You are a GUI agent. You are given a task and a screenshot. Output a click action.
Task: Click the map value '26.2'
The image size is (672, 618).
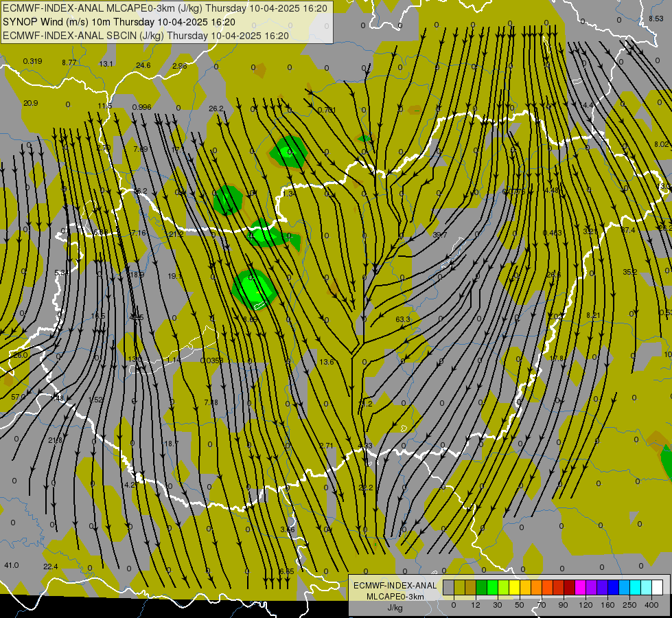[216, 108]
